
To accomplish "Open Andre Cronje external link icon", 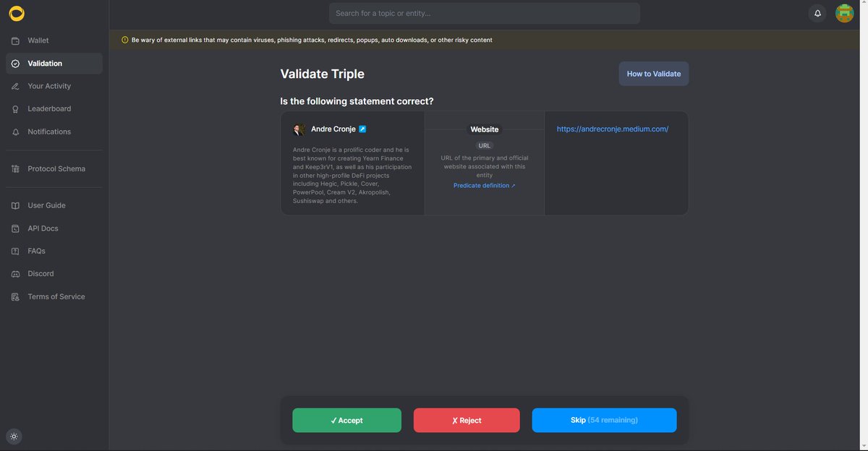I will tap(362, 129).
